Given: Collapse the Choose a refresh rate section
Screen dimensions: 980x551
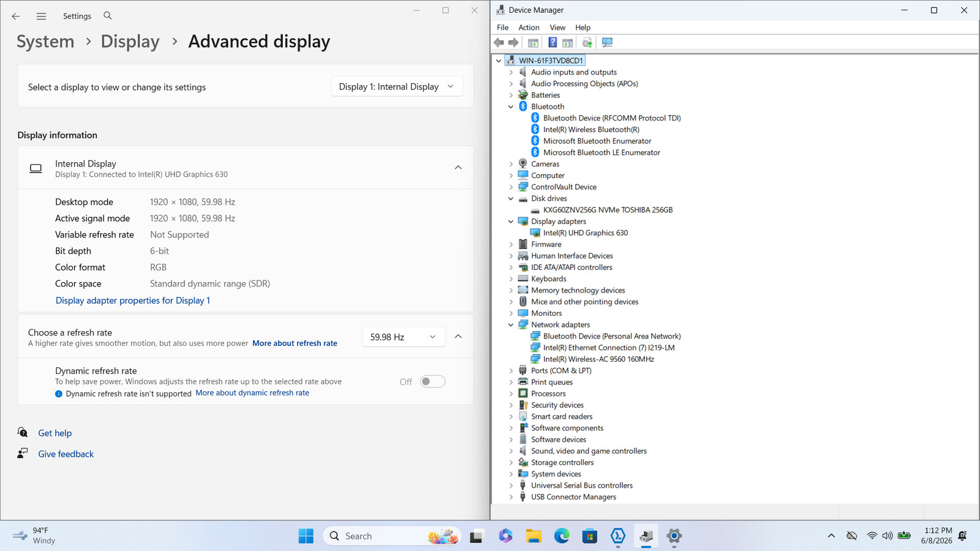Looking at the screenshot, I should click(458, 337).
